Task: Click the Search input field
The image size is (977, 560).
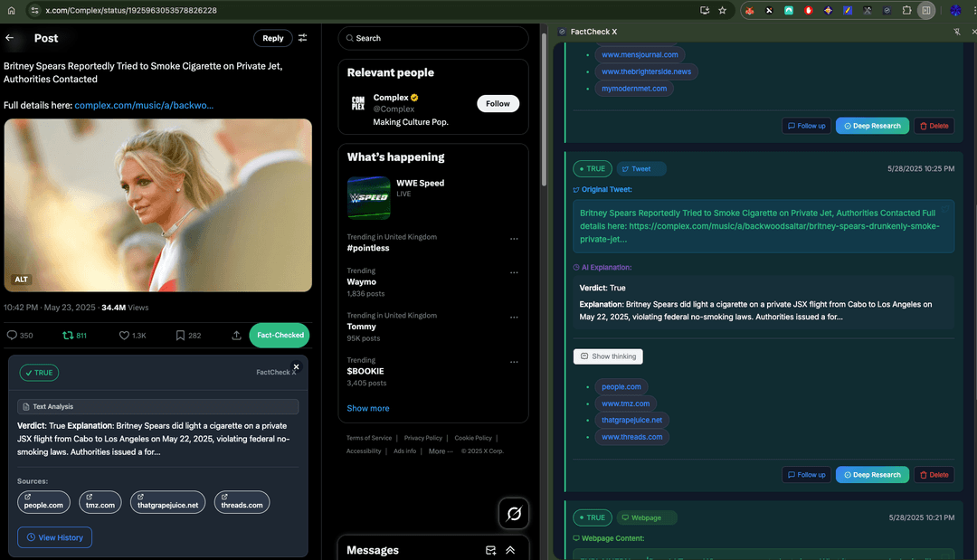Action: (x=433, y=38)
